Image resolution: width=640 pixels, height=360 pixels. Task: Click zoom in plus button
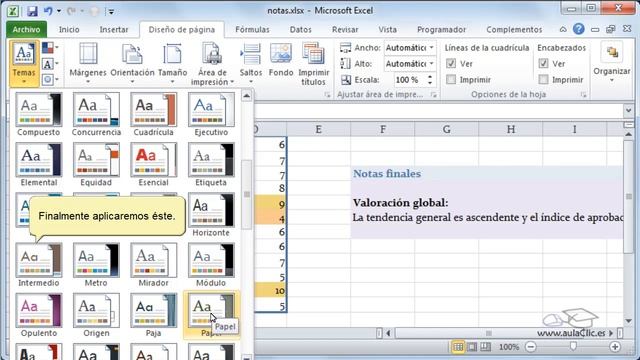click(x=615, y=347)
